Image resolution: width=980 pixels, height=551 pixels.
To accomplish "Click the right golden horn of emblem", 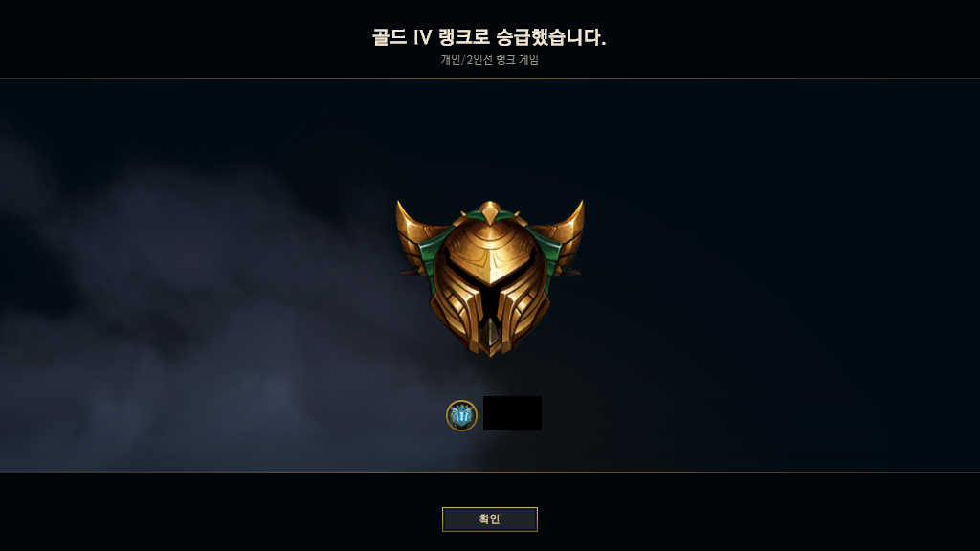I will pyautogui.click(x=568, y=225).
